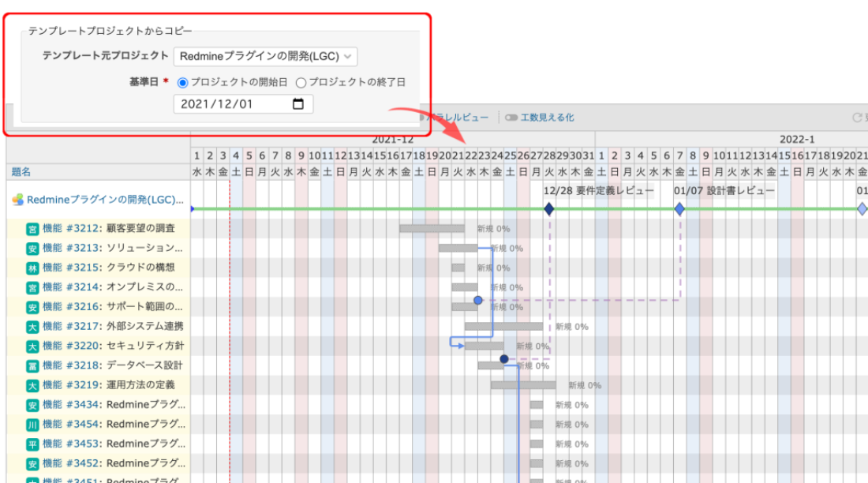Select the プロジェクトの終了日 radio button

click(x=301, y=83)
